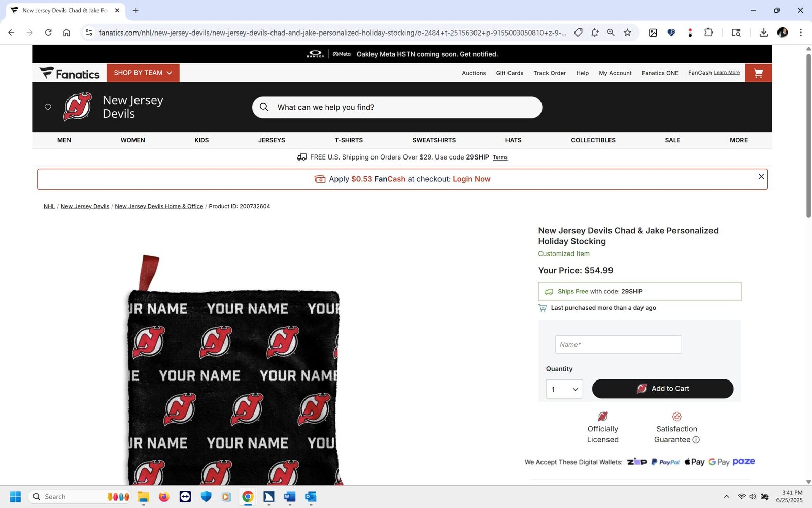Open the SALE category menu
Image resolution: width=812 pixels, height=508 pixels.
click(672, 140)
